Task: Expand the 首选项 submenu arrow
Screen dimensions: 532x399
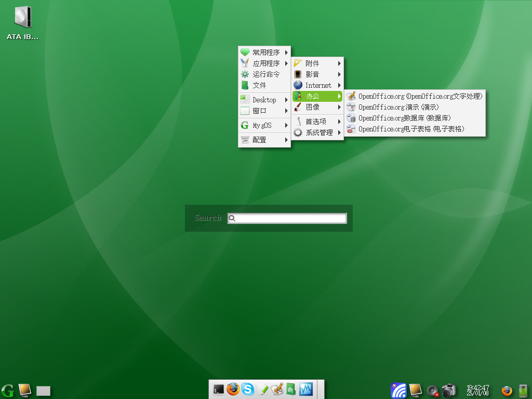Action: point(339,122)
